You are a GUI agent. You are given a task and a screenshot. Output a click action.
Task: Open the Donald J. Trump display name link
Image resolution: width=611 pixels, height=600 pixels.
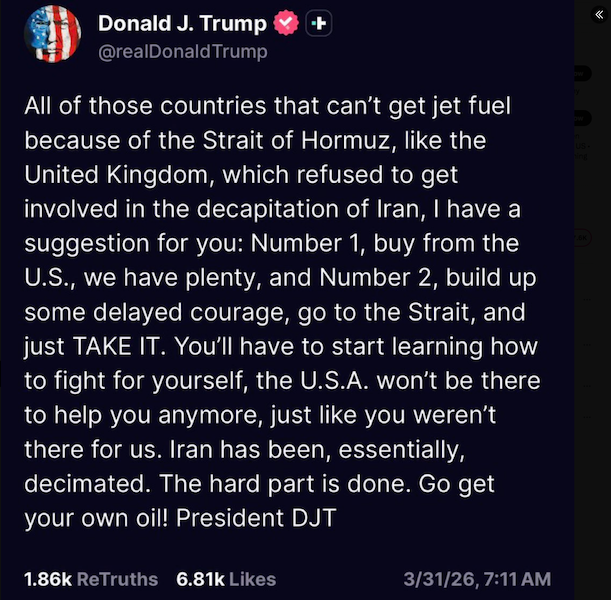point(183,25)
